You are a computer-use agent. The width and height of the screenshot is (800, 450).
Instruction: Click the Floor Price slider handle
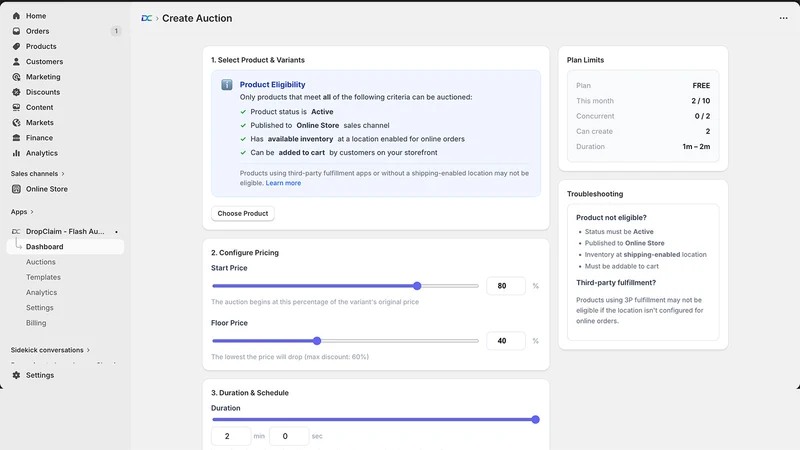(317, 341)
